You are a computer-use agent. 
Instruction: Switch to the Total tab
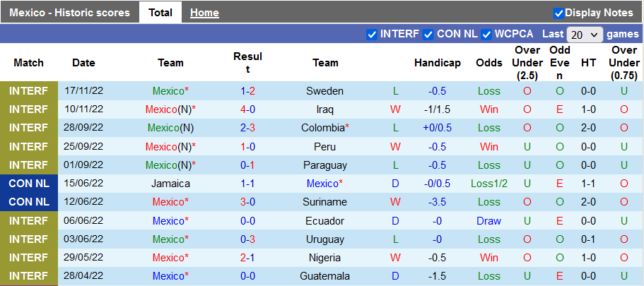(x=160, y=13)
